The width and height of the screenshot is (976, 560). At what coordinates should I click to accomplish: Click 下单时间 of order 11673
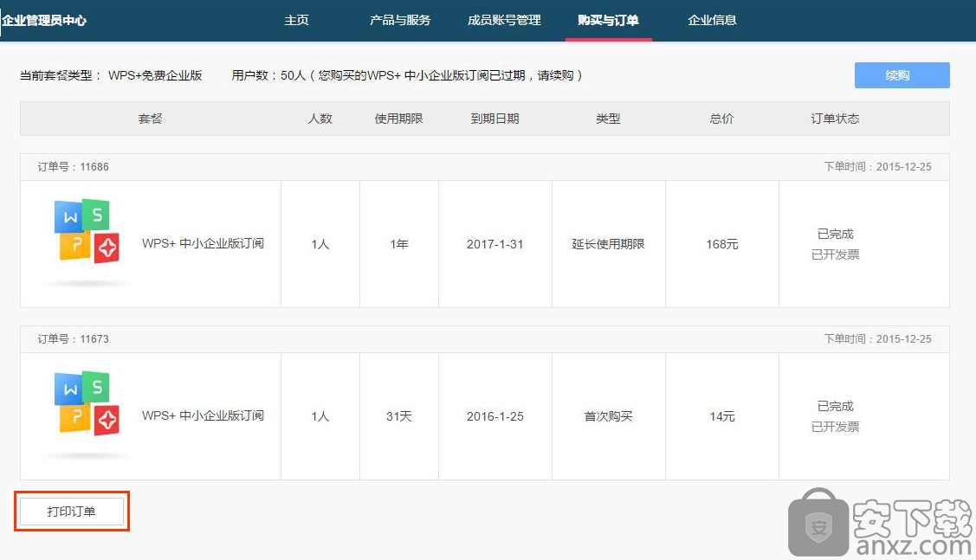[x=877, y=339]
